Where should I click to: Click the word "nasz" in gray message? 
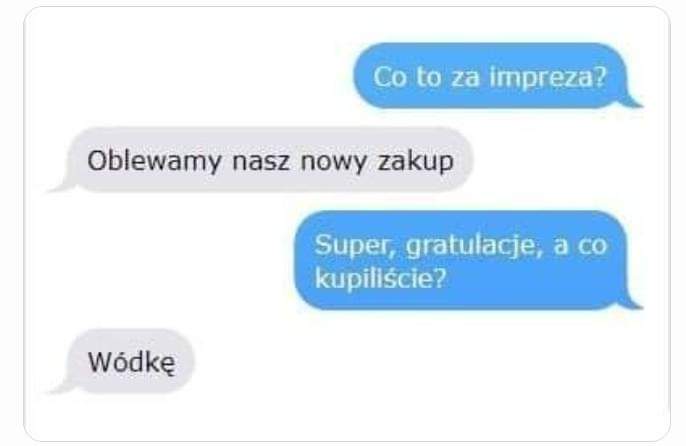coord(261,162)
